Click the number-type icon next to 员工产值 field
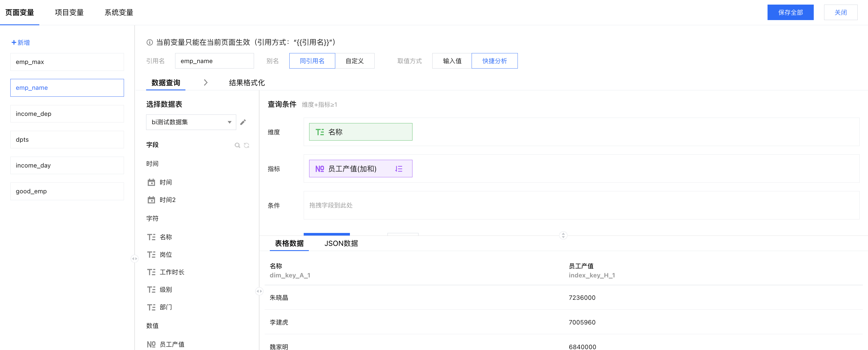Screen dimensions: 868x350 coord(151,344)
